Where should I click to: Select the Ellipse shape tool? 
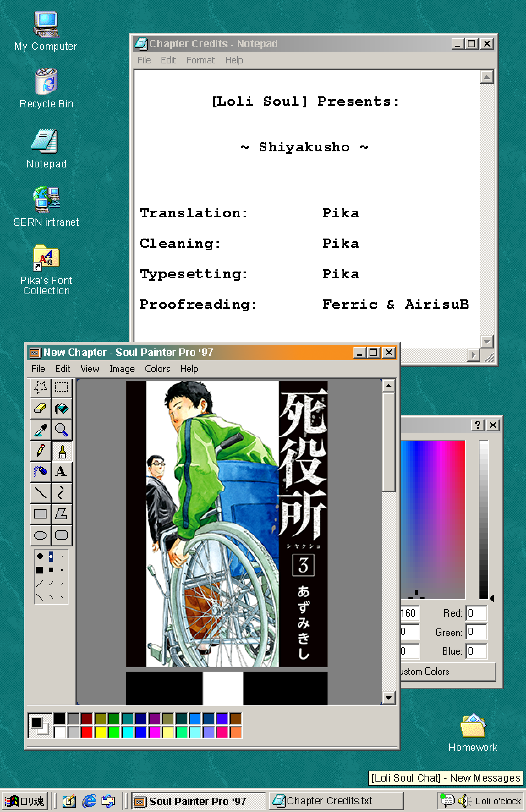tap(41, 535)
